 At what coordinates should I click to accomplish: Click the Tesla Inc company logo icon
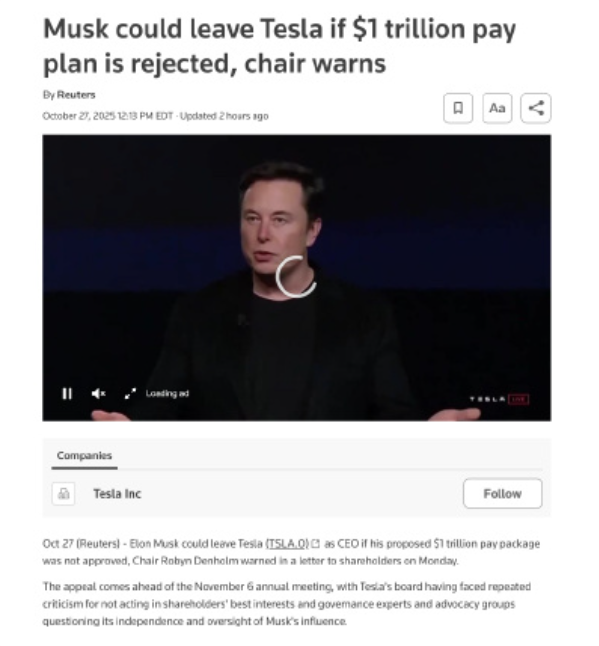click(63, 494)
